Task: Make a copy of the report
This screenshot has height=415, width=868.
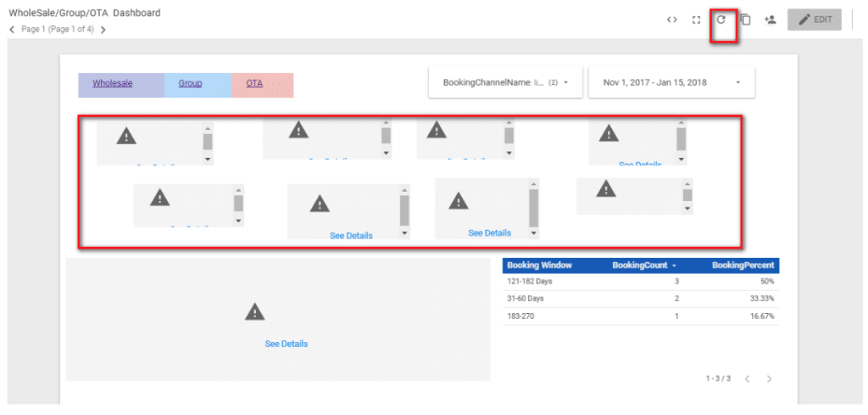Action: 746,20
